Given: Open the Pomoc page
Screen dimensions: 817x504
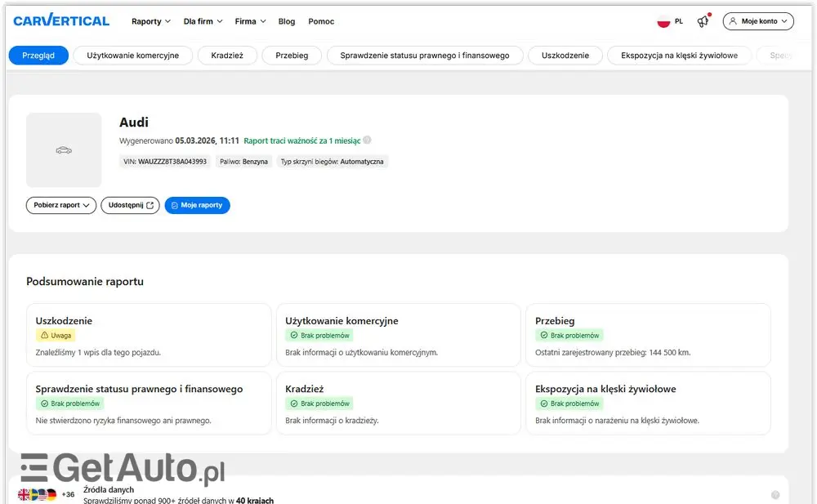Looking at the screenshot, I should pos(321,21).
